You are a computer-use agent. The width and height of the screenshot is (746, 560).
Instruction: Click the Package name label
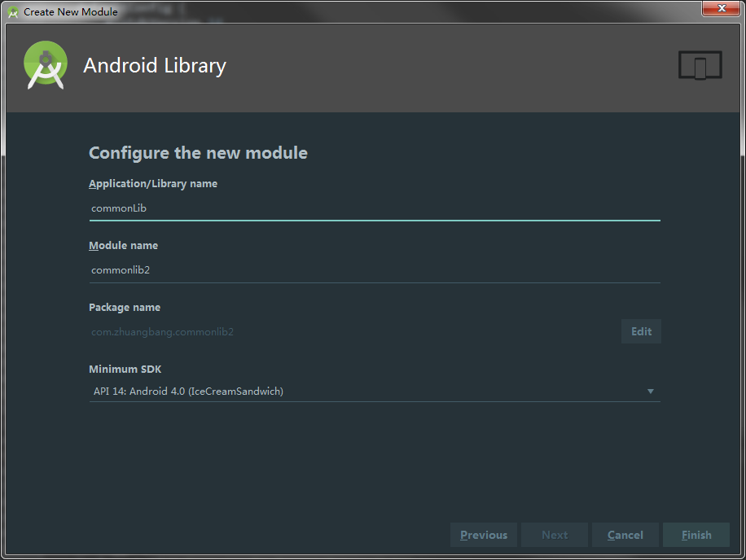pyautogui.click(x=125, y=308)
